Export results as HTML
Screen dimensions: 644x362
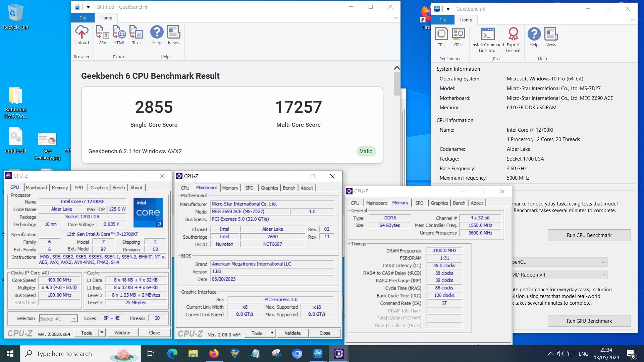pos(119,35)
